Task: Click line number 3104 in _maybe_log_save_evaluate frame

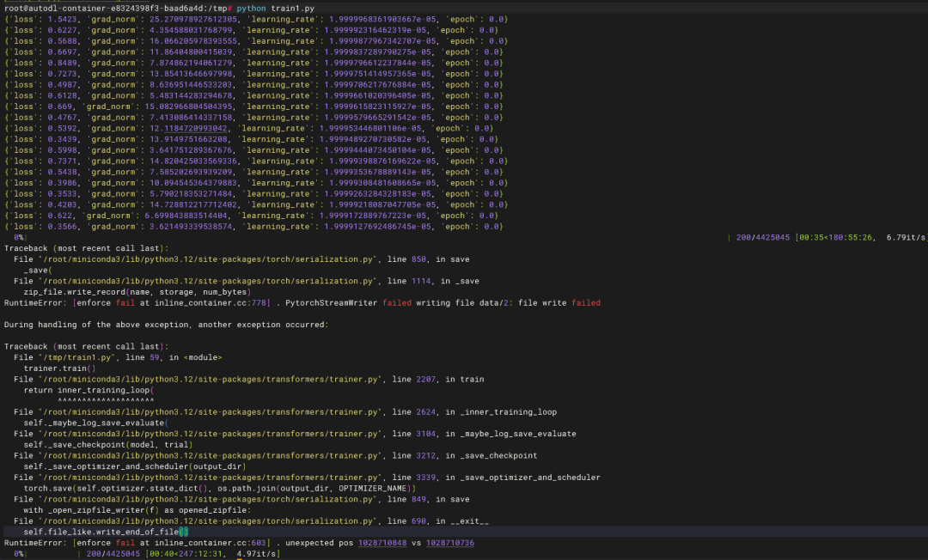Action: pyautogui.click(x=425, y=434)
